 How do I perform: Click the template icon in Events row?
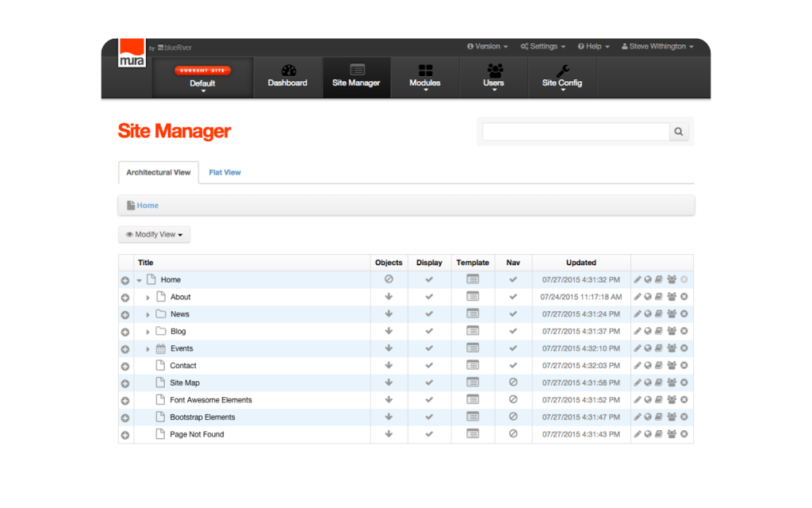(473, 348)
